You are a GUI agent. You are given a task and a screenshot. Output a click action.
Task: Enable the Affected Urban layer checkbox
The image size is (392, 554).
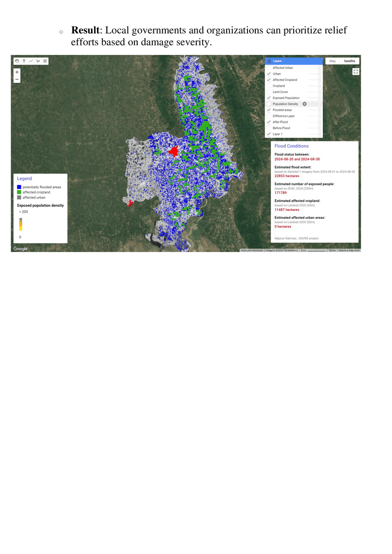269,68
